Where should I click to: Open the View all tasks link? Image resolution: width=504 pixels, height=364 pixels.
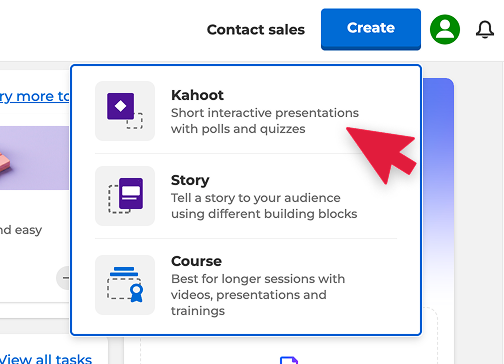click(46, 359)
